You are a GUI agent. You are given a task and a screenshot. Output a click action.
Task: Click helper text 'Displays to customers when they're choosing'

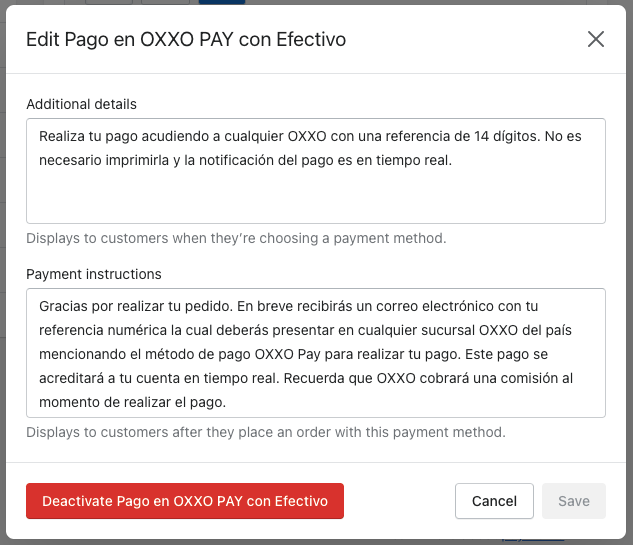pyautogui.click(x=236, y=238)
